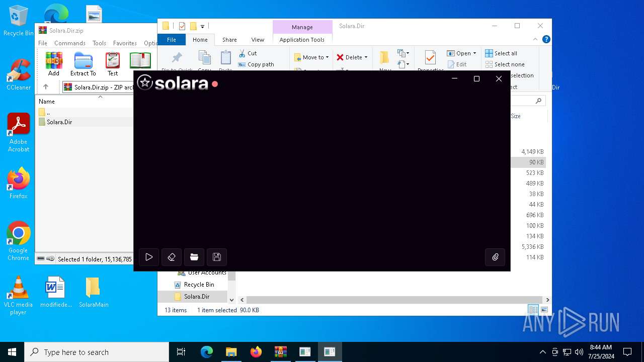
Task: Open CCleaner desktop shortcut
Action: point(19,74)
